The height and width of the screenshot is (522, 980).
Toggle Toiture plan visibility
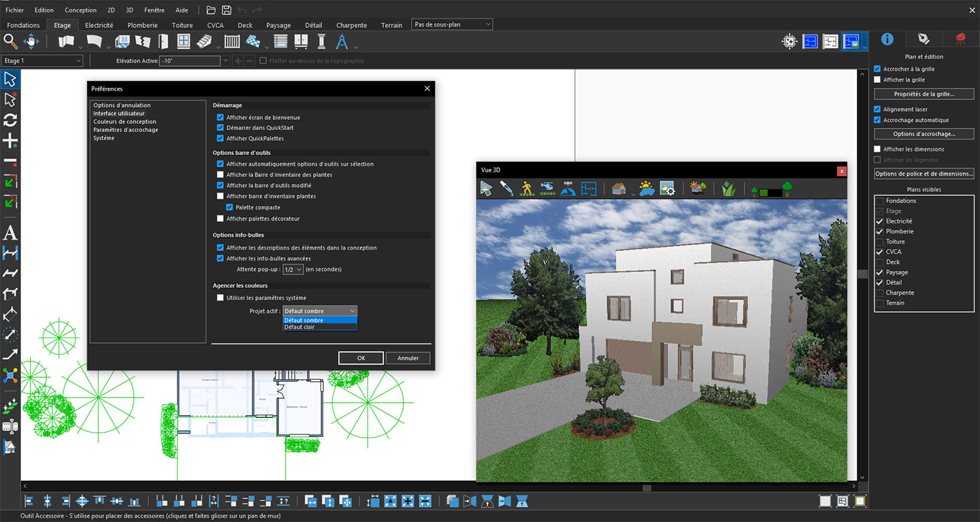pyautogui.click(x=880, y=242)
